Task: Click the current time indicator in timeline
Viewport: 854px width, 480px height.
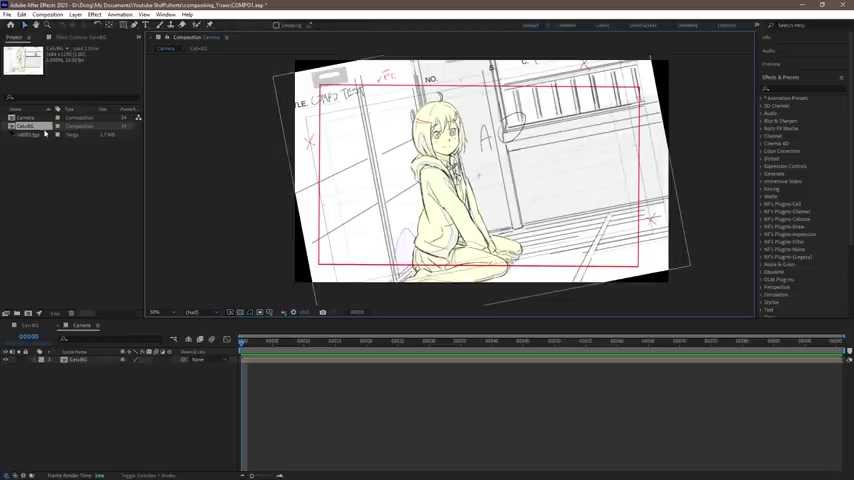Action: 241,341
